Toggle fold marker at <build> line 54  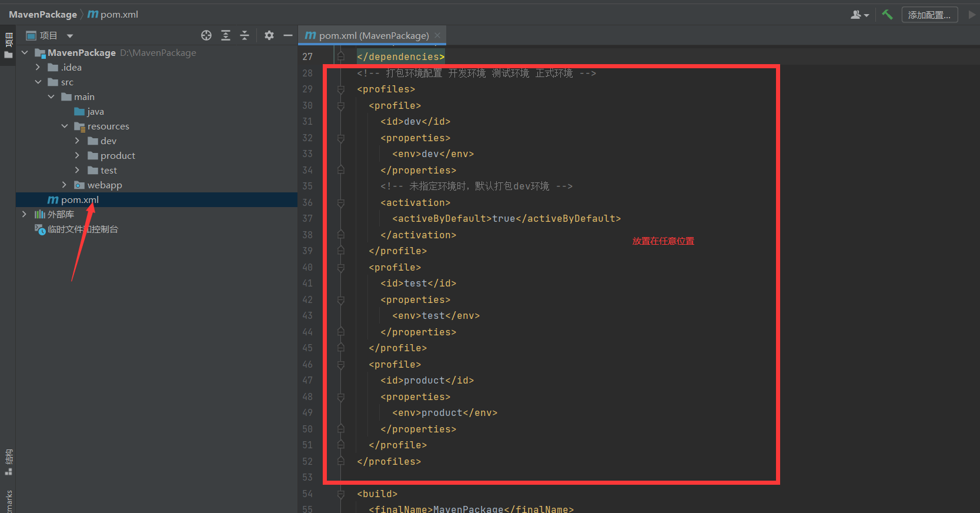(x=340, y=494)
